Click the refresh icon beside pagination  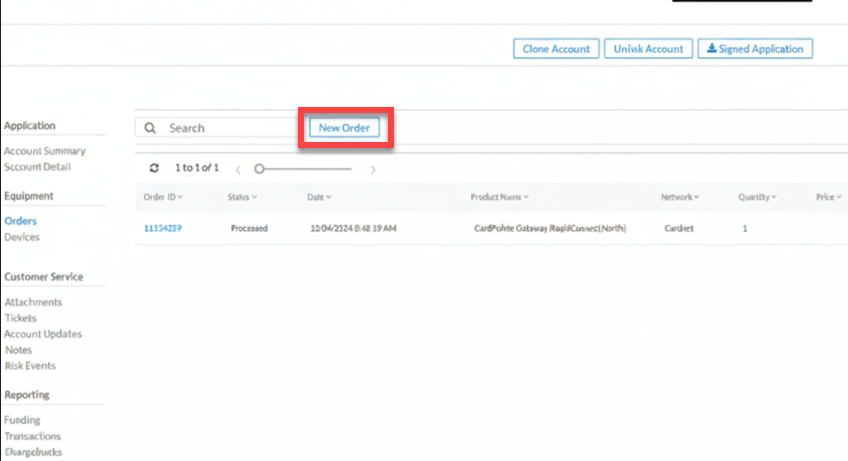coord(154,168)
